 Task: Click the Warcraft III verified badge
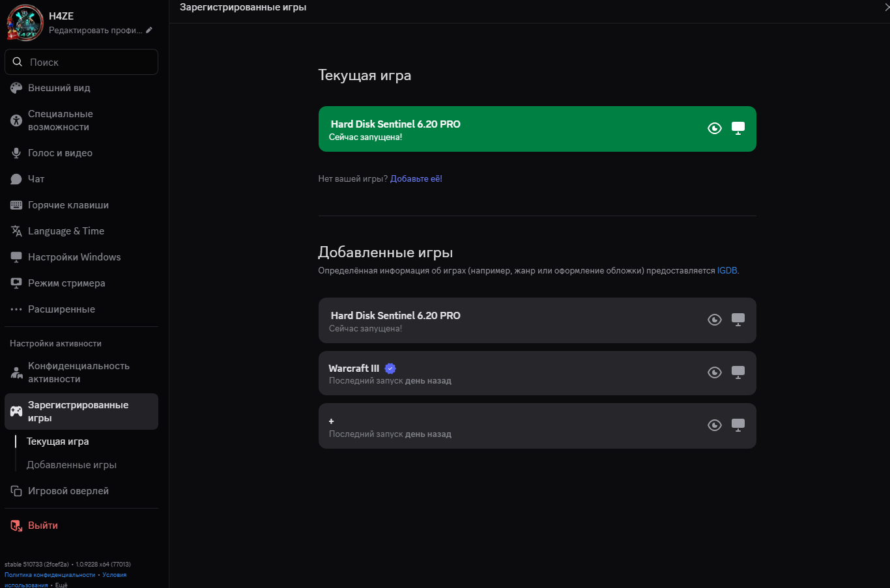pyautogui.click(x=390, y=369)
